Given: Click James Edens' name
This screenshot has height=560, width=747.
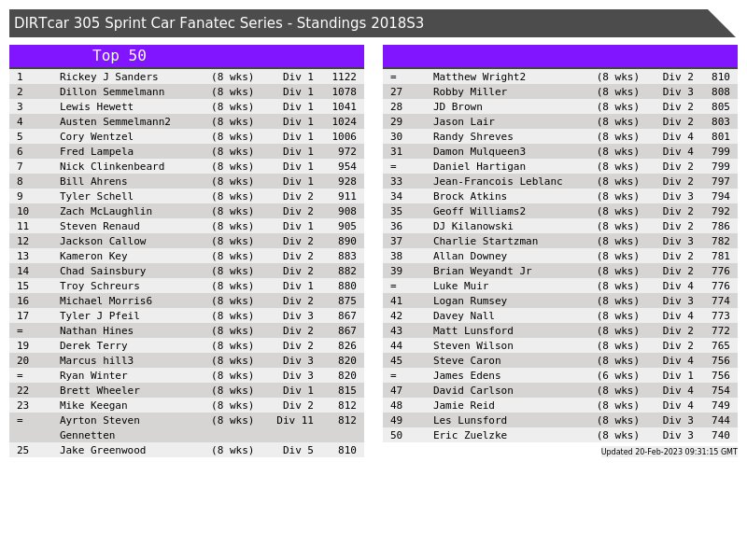Looking at the screenshot, I should tap(467, 375).
